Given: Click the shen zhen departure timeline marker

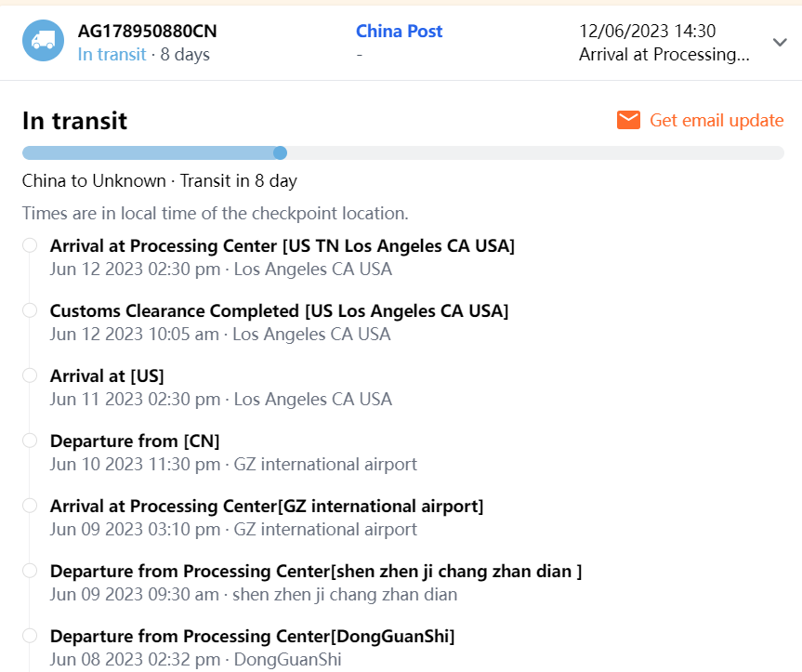Looking at the screenshot, I should click(30, 571).
